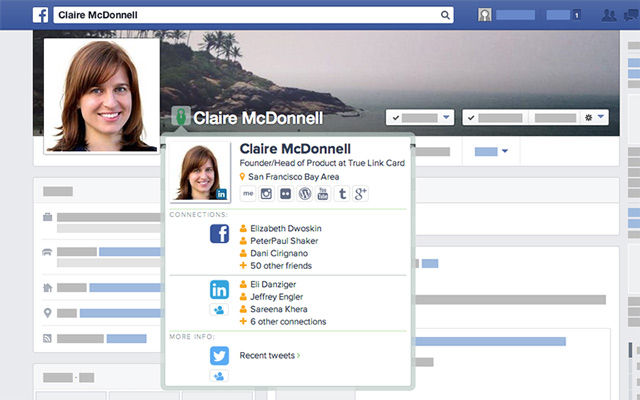Open the Instagram icon
The width and height of the screenshot is (640, 400).
click(x=267, y=193)
